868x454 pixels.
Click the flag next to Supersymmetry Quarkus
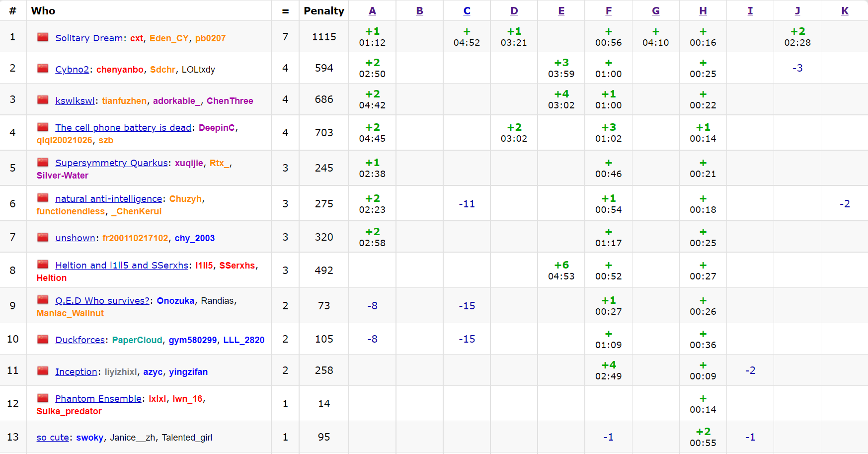43,162
